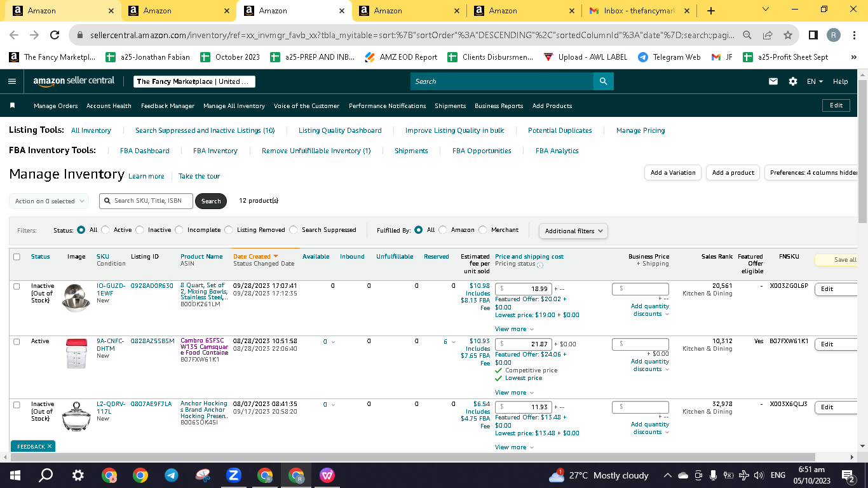Screen dimensions: 868x488
Task: Select checkbox for L2-QDRV-117L row
Action: click(17, 405)
